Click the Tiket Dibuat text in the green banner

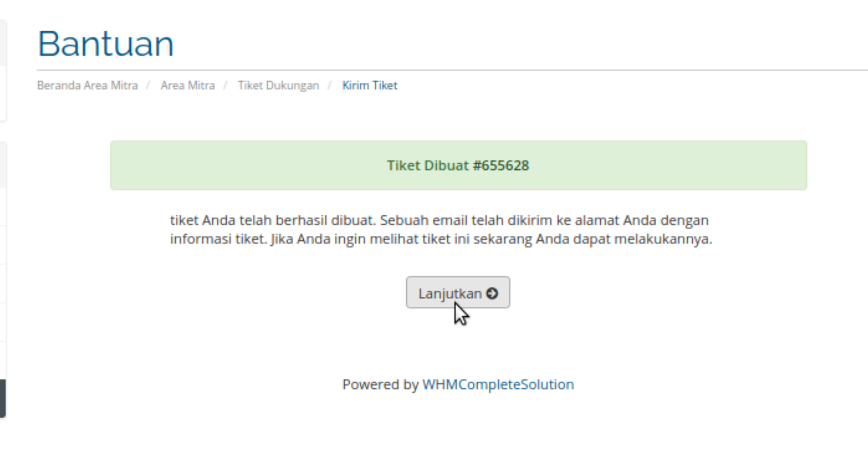[428, 166]
